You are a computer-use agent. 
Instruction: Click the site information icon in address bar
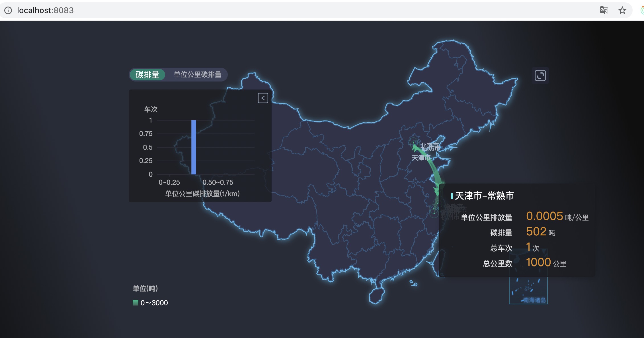click(x=8, y=11)
